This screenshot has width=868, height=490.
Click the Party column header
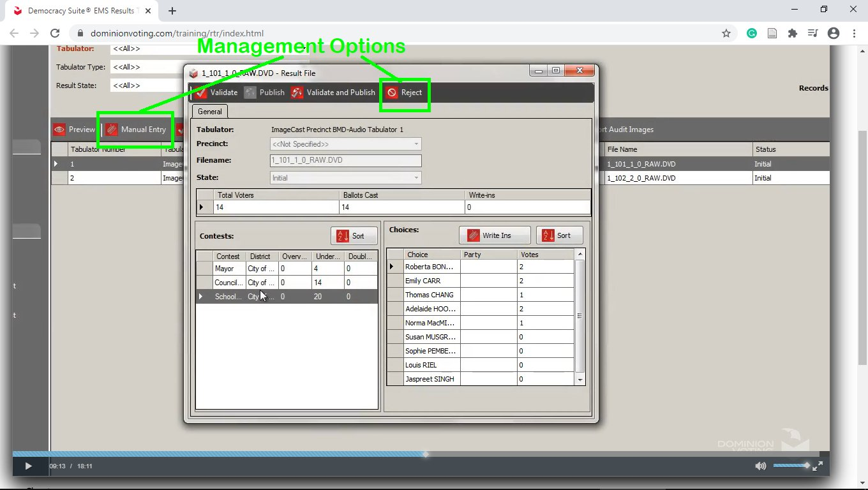pyautogui.click(x=489, y=255)
